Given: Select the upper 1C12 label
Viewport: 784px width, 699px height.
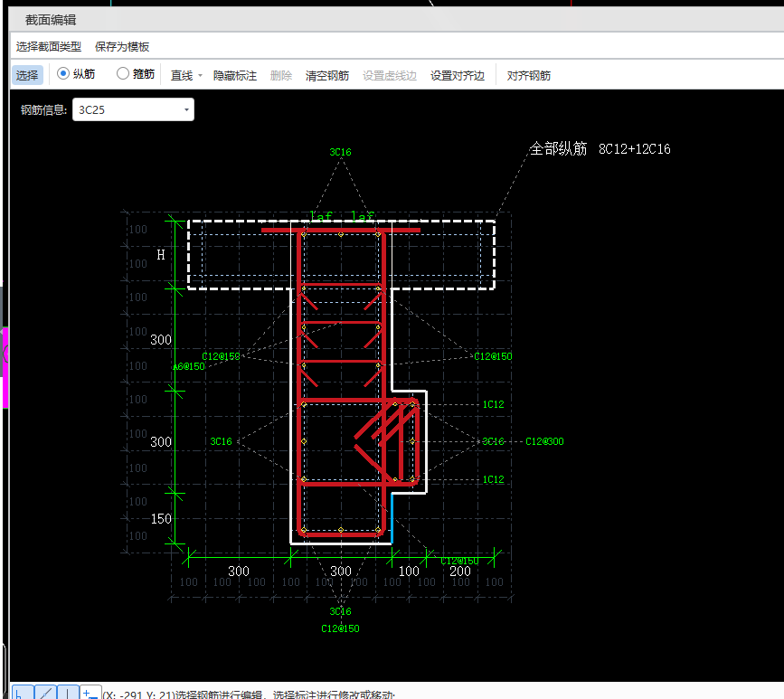Looking at the screenshot, I should click(x=493, y=404).
